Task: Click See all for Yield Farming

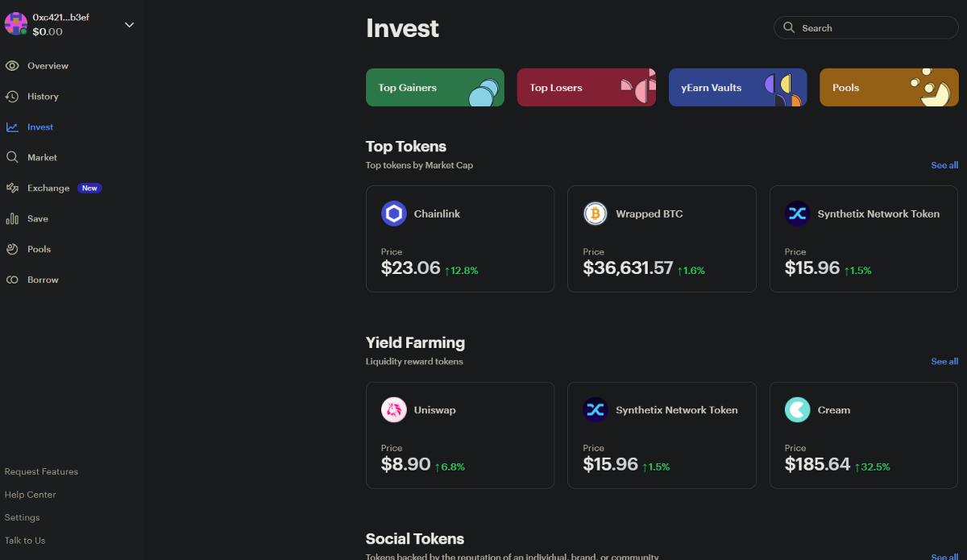Action: [944, 362]
